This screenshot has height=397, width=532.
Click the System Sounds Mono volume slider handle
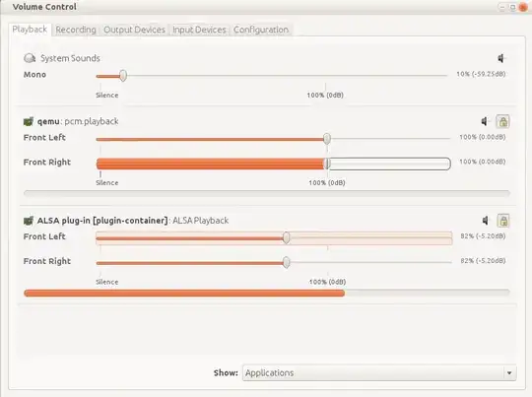coord(123,75)
